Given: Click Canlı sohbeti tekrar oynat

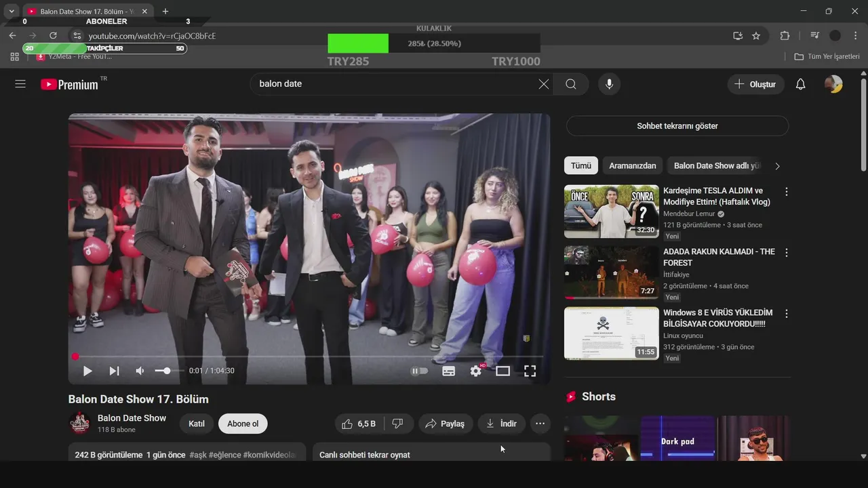Looking at the screenshot, I should point(365,455).
